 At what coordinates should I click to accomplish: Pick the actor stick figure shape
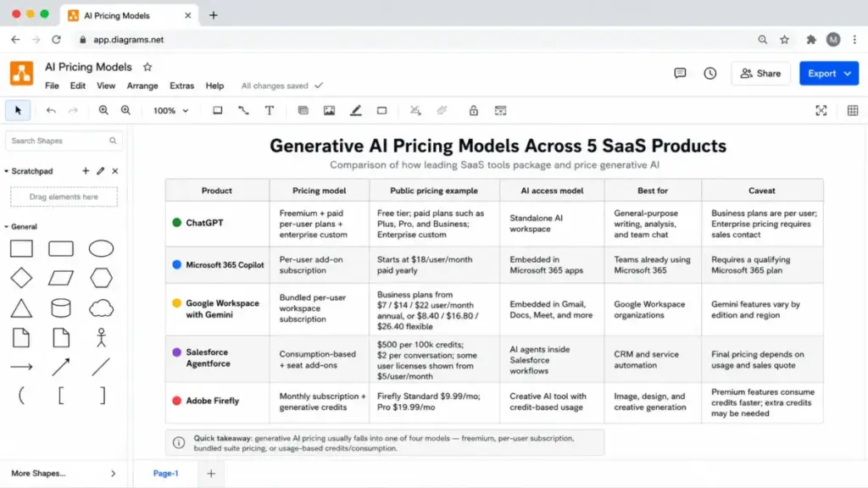pyautogui.click(x=102, y=337)
